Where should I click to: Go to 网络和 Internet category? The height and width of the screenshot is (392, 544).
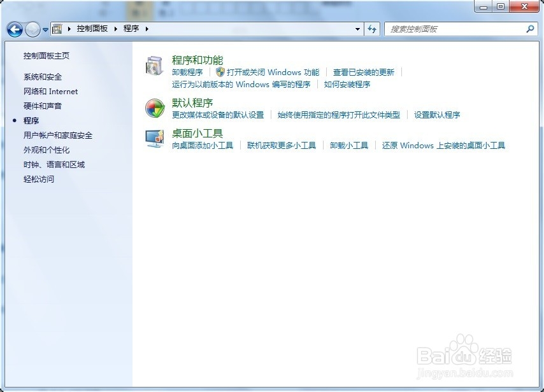tap(51, 92)
